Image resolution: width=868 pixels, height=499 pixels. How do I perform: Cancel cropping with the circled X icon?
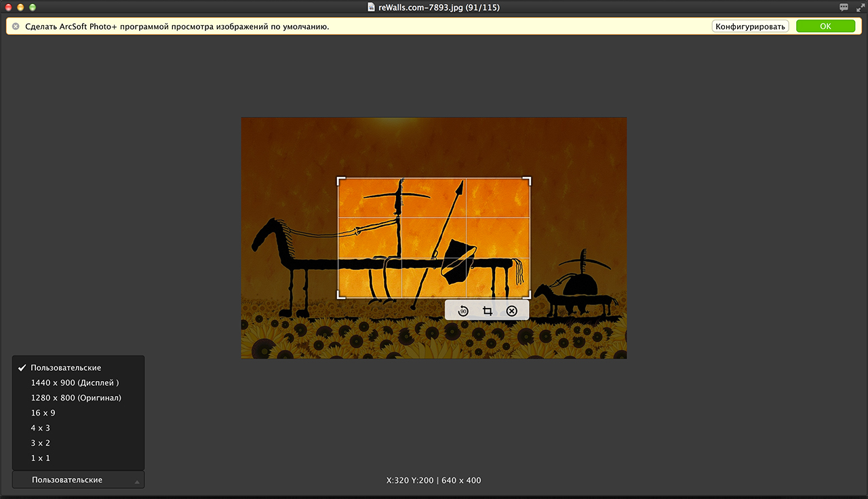[x=512, y=311]
